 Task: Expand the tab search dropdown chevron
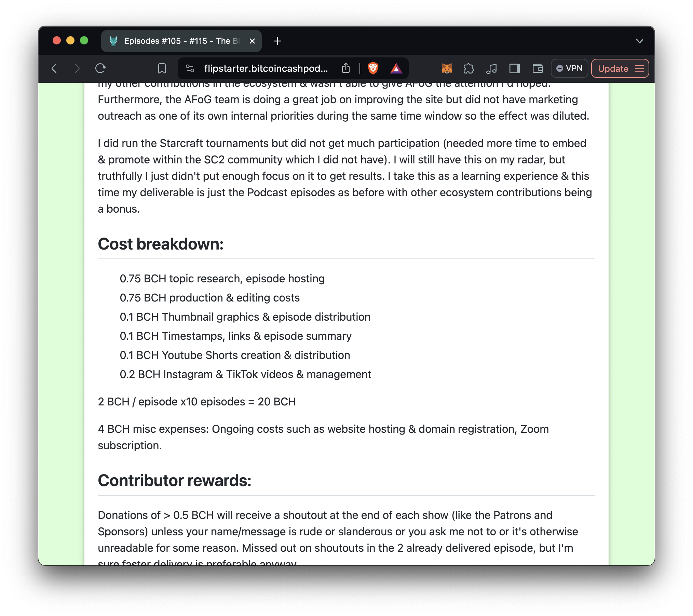tap(640, 41)
